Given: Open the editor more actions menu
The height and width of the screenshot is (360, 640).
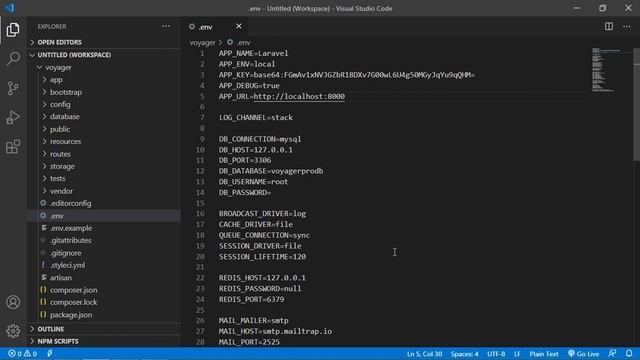Looking at the screenshot, I should pyautogui.click(x=627, y=27).
